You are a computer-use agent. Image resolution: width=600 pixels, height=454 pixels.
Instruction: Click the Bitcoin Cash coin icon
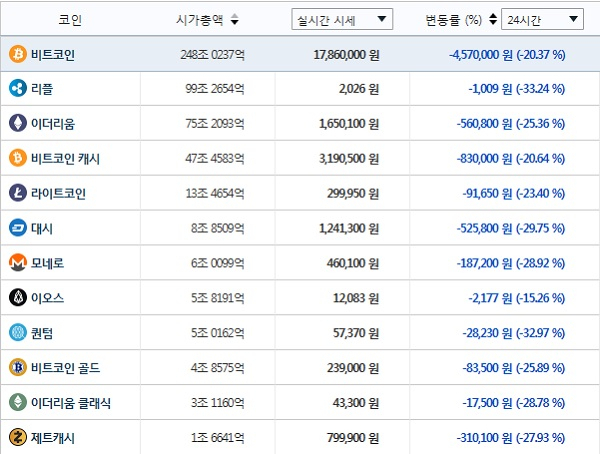[18, 158]
